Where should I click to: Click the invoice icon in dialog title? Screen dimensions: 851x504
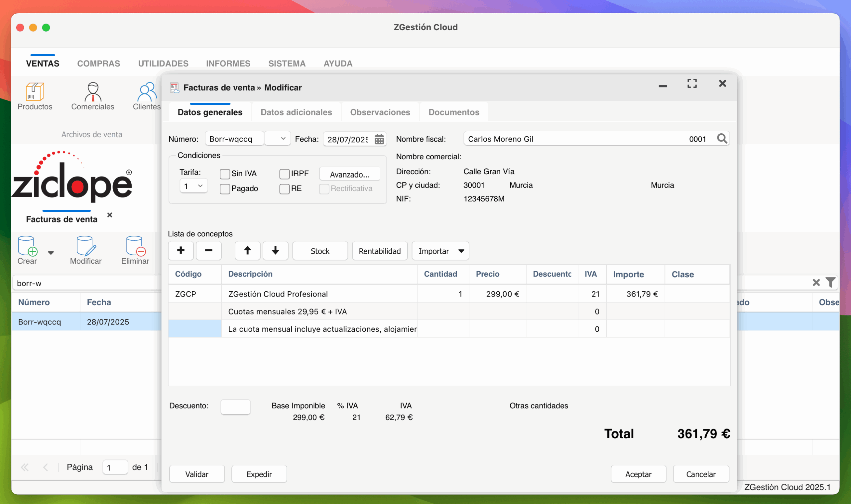[174, 88]
